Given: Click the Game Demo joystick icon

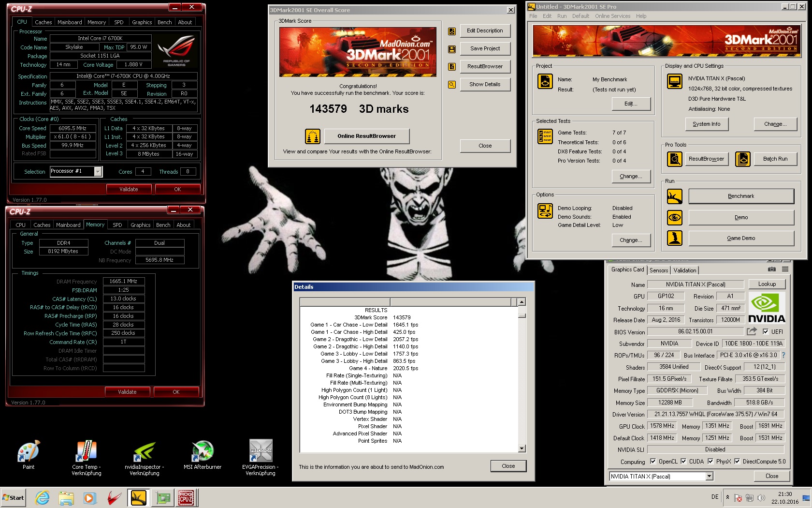Looking at the screenshot, I should point(675,238).
